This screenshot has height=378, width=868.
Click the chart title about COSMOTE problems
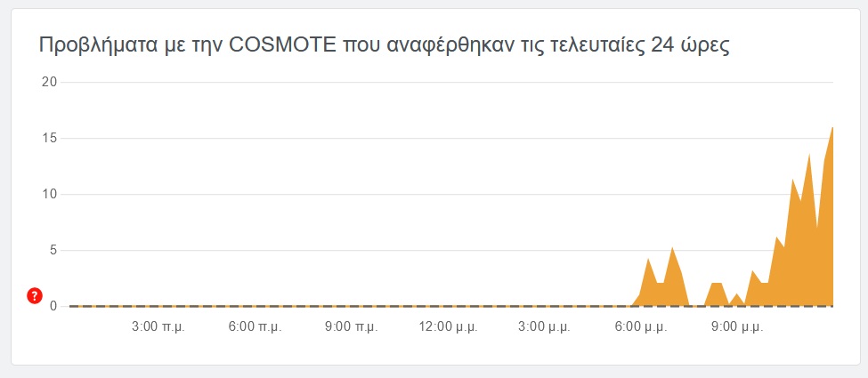(x=385, y=46)
